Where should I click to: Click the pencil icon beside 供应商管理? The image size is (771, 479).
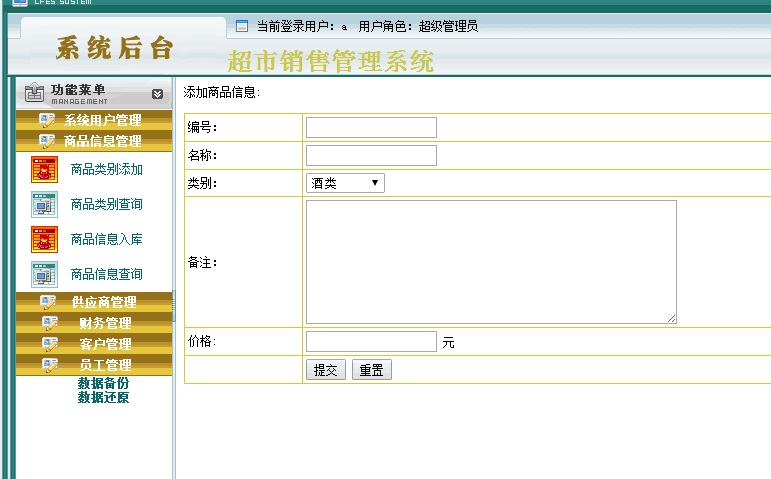point(48,302)
